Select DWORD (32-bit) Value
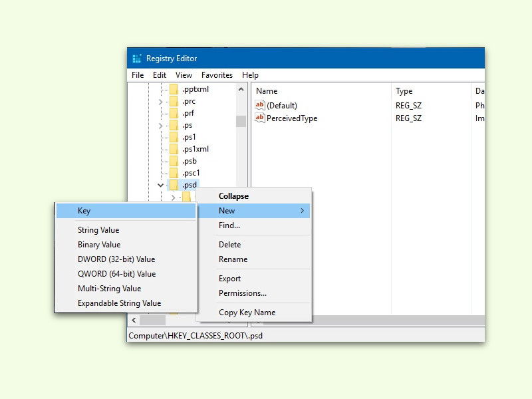Image resolution: width=532 pixels, height=399 pixels. tap(126, 259)
